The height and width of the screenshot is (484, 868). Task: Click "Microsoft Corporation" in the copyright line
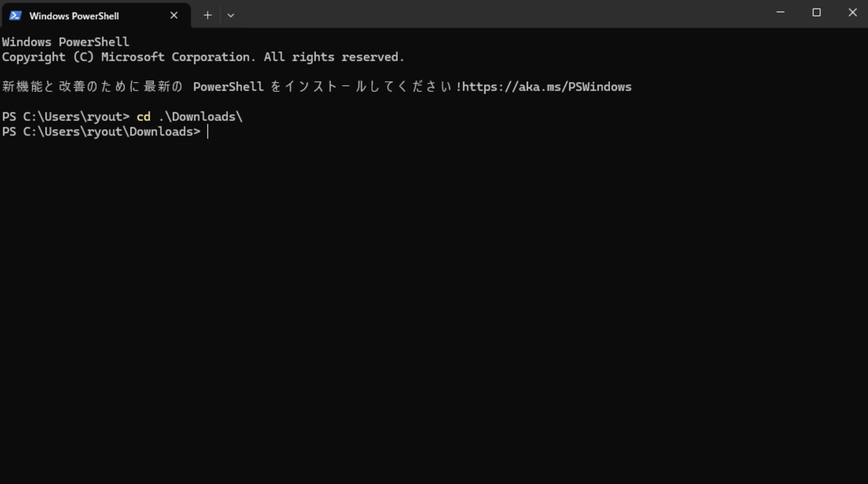[x=176, y=57]
